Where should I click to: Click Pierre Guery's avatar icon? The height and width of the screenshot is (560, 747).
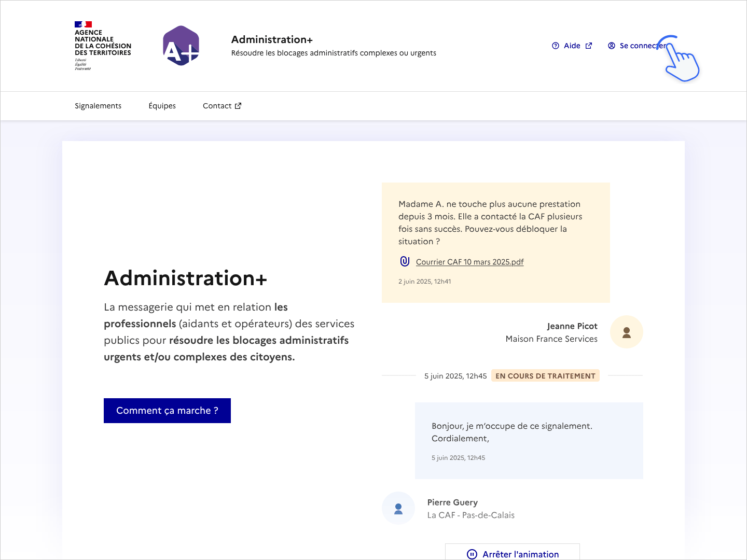[398, 508]
